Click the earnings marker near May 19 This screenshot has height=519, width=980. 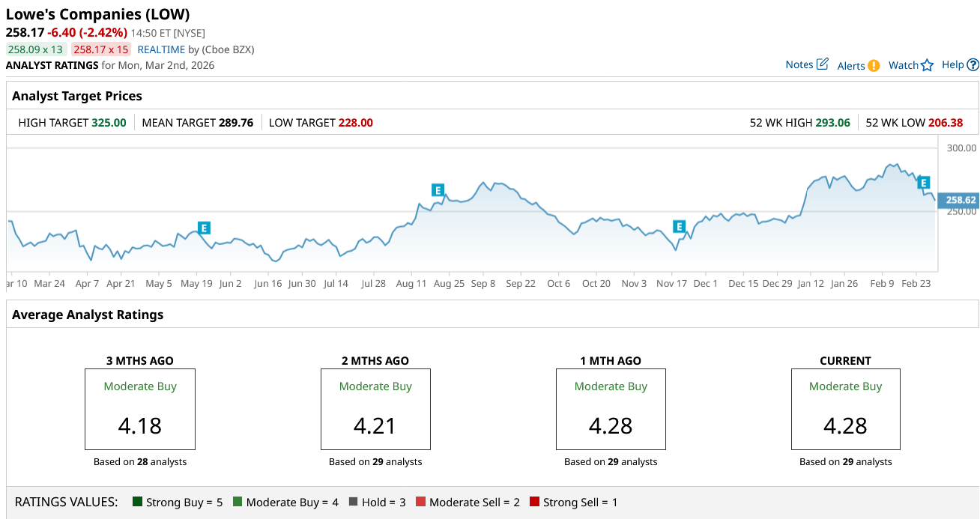[204, 228]
